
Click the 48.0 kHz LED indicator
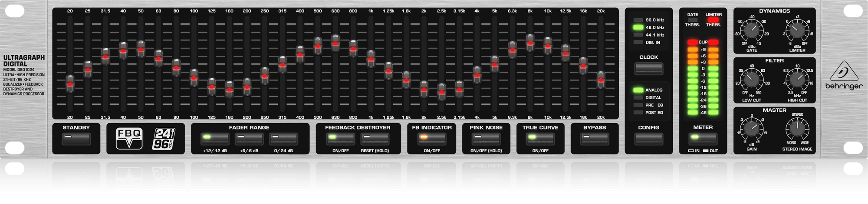click(x=638, y=27)
